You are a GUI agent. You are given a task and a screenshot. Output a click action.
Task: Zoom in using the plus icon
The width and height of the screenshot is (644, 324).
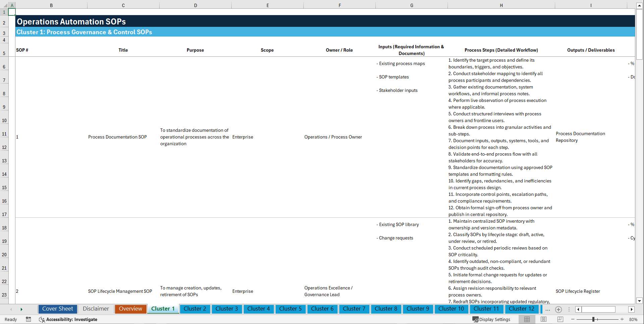623,319
